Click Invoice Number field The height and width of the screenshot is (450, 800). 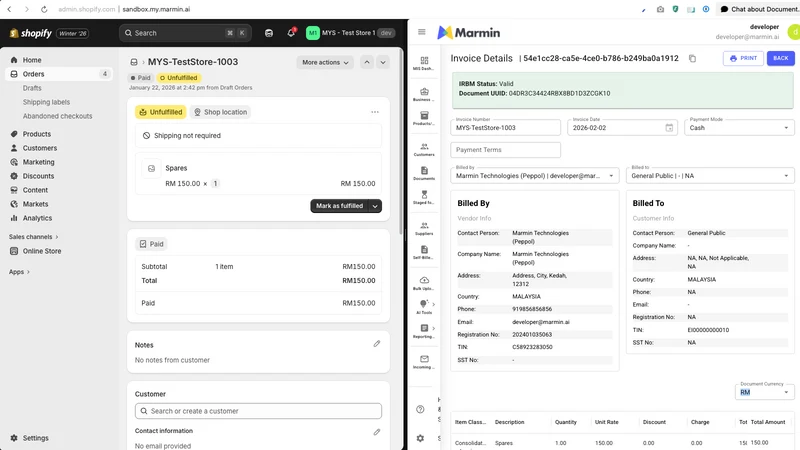505,128
